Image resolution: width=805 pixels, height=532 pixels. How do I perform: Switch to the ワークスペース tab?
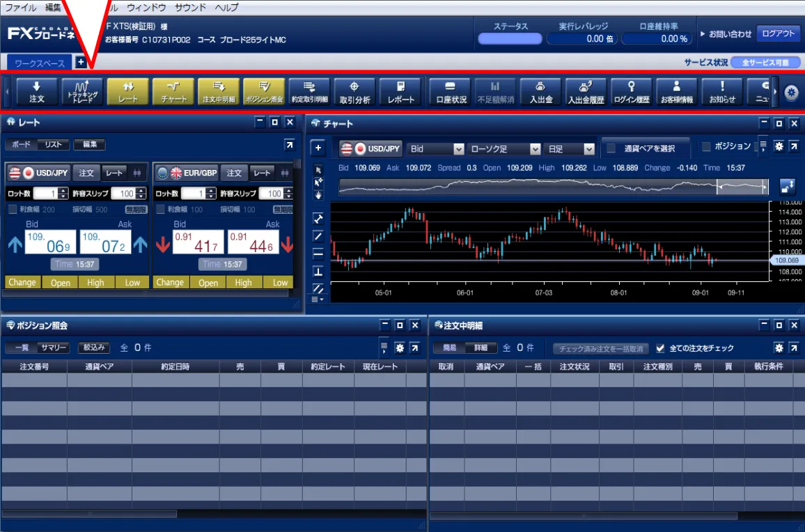click(x=40, y=63)
